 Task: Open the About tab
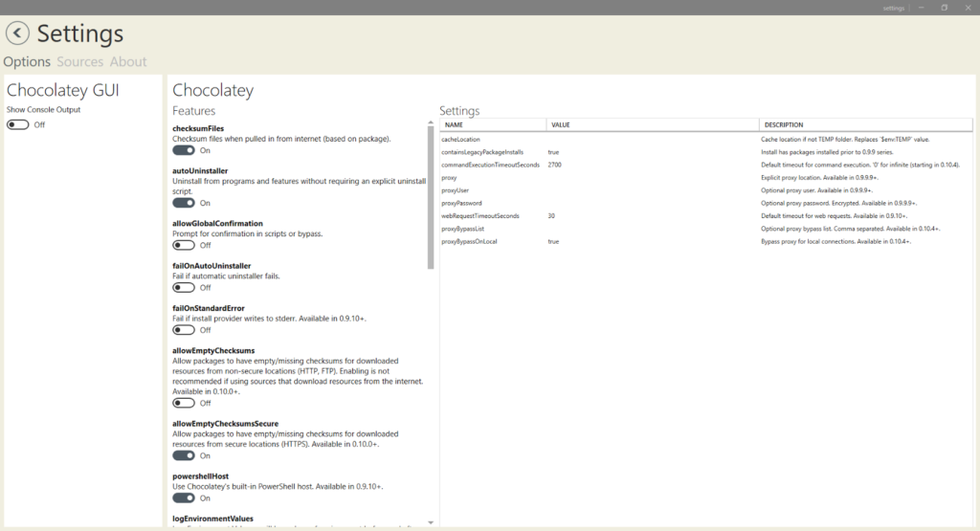pyautogui.click(x=128, y=62)
